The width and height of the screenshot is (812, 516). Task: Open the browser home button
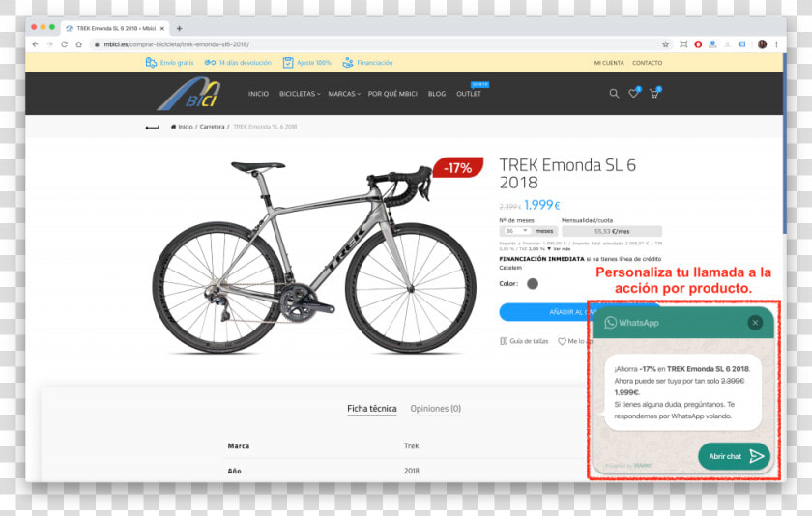click(78, 44)
